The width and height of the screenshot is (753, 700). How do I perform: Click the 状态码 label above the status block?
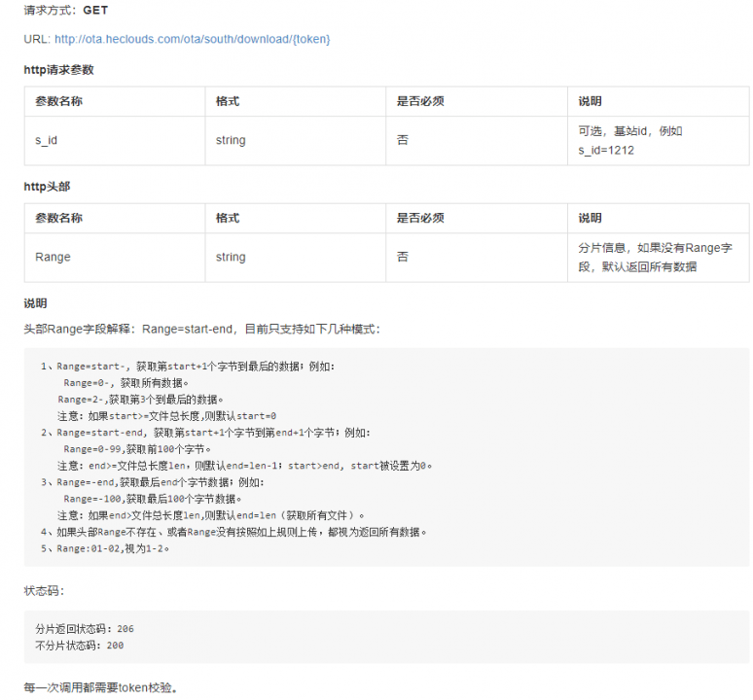coord(44,591)
